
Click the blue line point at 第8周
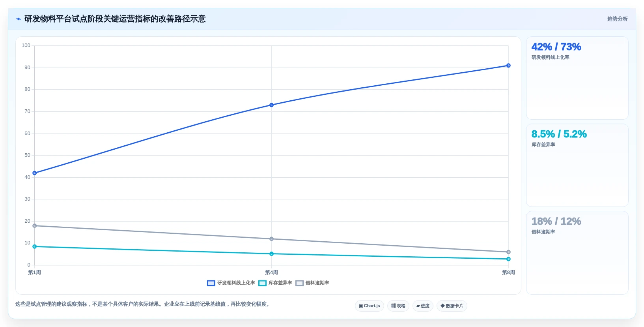coord(508,66)
